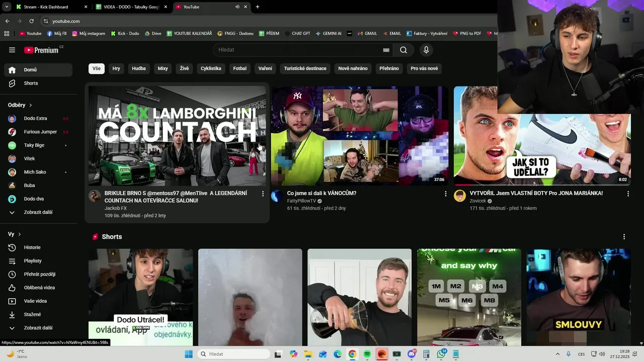Expand Zobrazit další under Vy section

(38, 328)
